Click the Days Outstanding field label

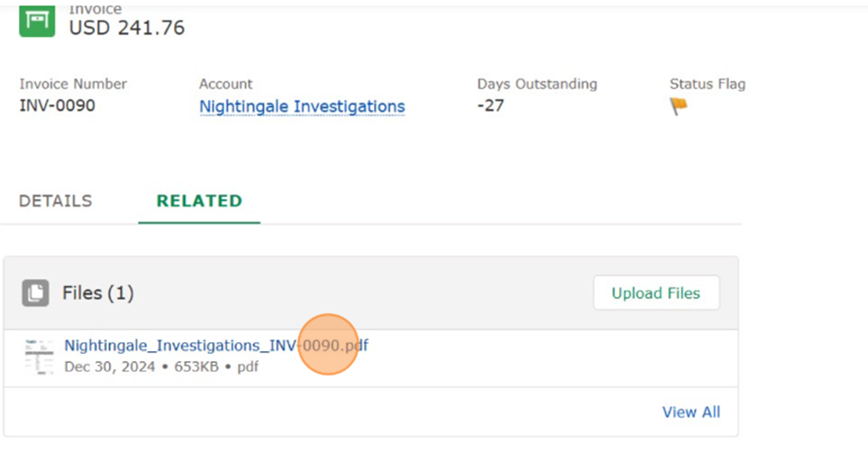537,84
